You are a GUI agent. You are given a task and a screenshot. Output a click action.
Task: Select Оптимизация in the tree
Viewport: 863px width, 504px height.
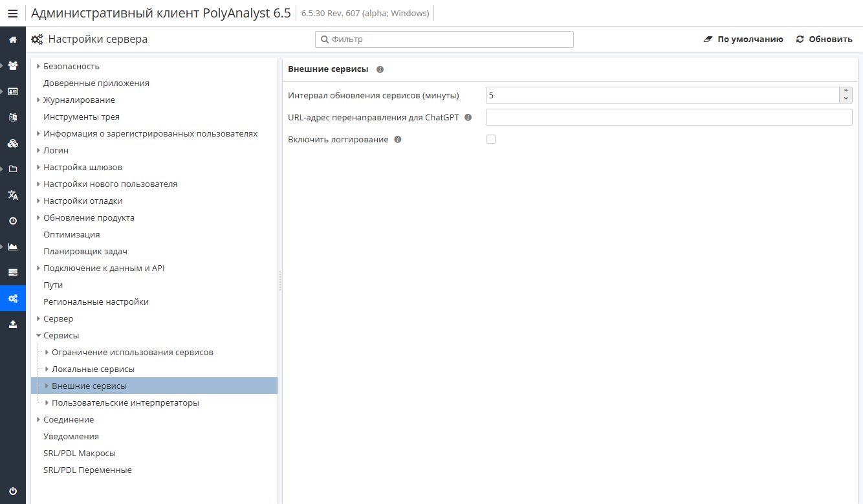point(72,235)
